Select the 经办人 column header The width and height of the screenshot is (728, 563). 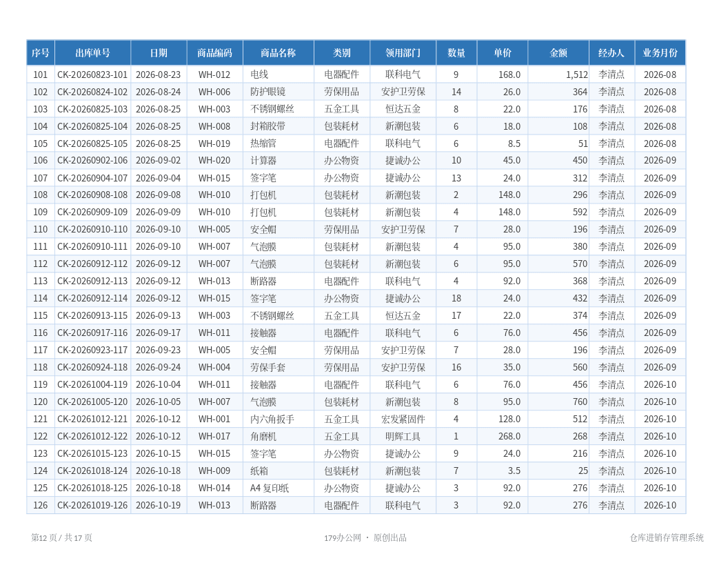(x=611, y=53)
